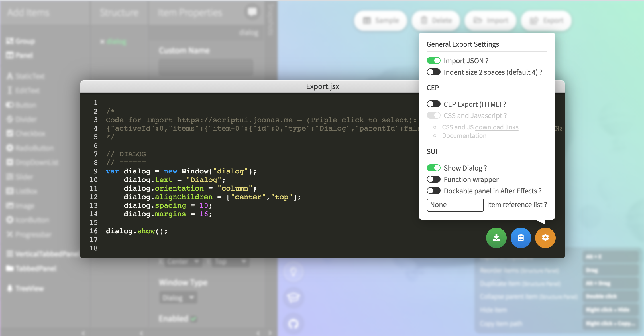
Task: Click the 'var dialog = new Window' line
Action: click(x=181, y=171)
